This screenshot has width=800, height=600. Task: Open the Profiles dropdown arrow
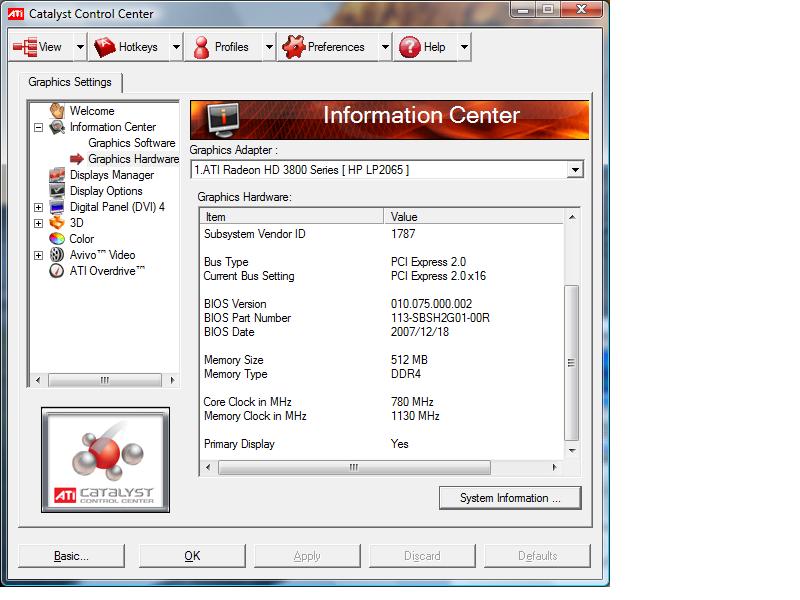(269, 47)
